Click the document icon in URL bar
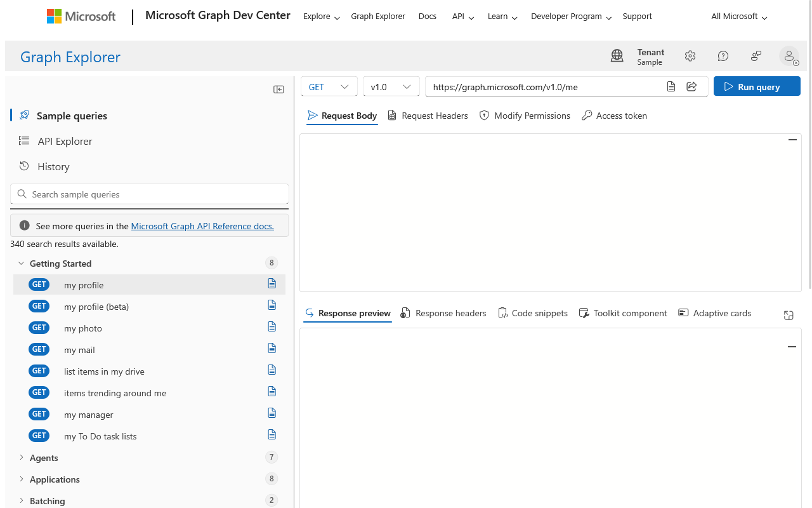812x508 pixels. [671, 86]
